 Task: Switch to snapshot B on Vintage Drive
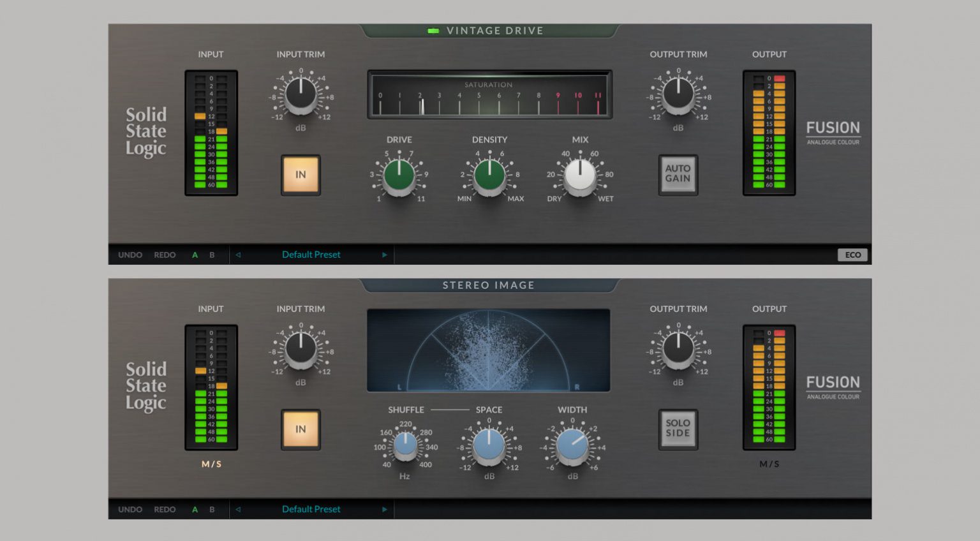211,255
